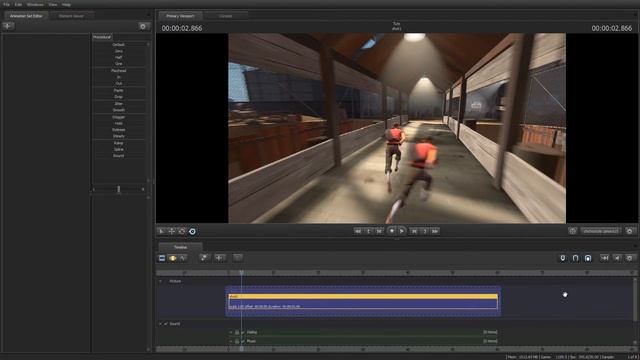Apply the Spline procedural preset
Screen dimensions: 640x360
[118, 149]
